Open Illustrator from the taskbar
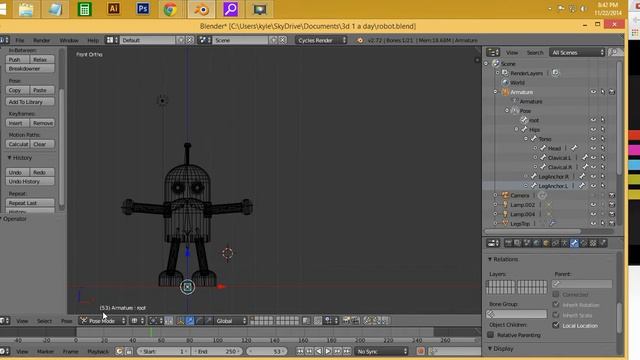640x360 pixels. (x=113, y=9)
